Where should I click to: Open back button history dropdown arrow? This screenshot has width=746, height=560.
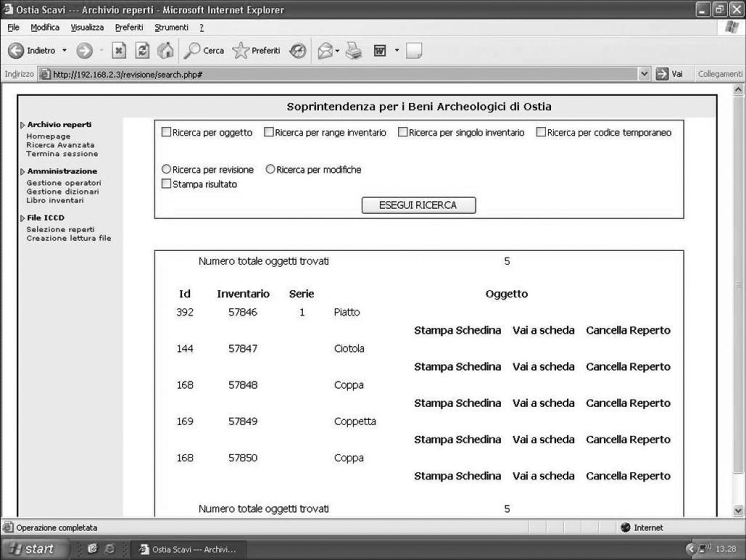tap(64, 50)
